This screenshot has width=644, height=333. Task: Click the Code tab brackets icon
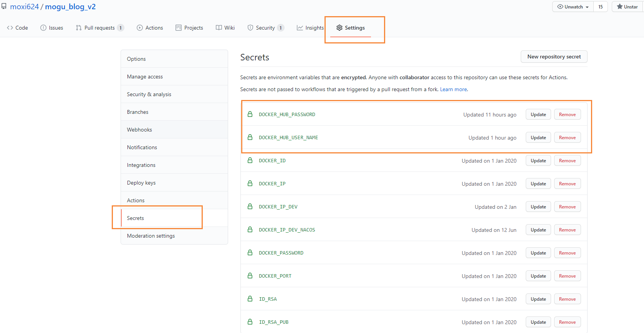tap(10, 28)
